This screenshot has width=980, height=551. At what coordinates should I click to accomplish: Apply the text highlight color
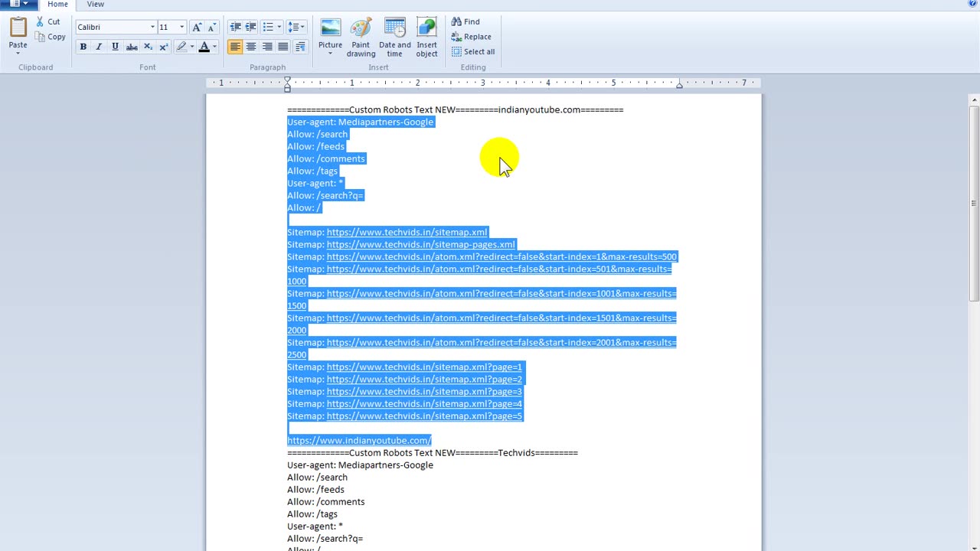[181, 47]
